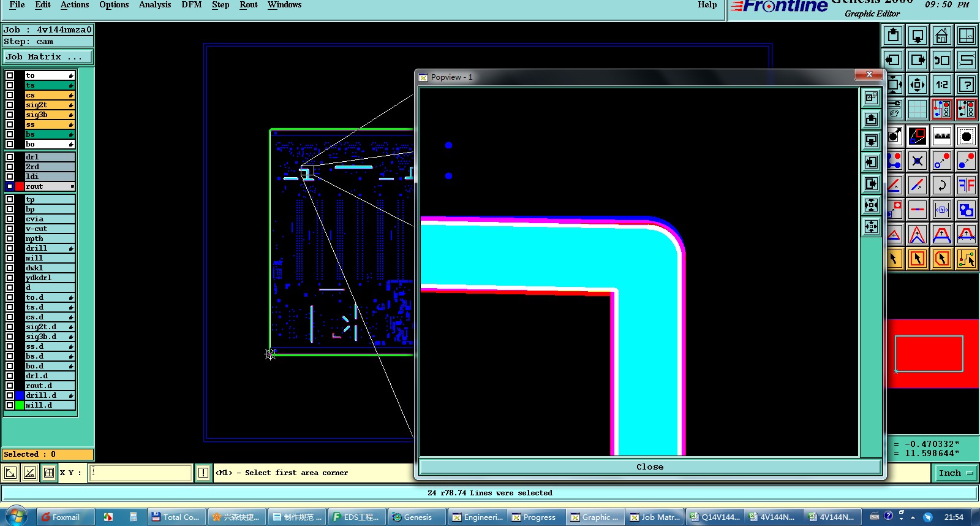Toggle the 'mill.d' layer checkbox

tap(10, 405)
